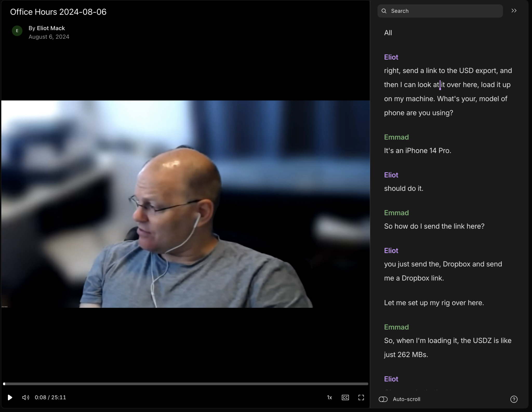The height and width of the screenshot is (412, 532).
Task: Click the speaker name Emmad
Action: point(396,137)
